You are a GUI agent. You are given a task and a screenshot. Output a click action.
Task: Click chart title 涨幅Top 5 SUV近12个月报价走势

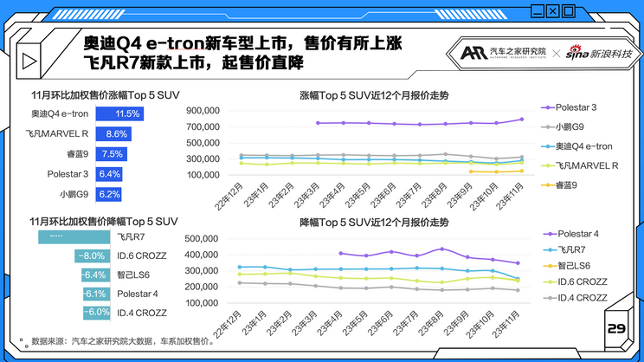click(374, 96)
